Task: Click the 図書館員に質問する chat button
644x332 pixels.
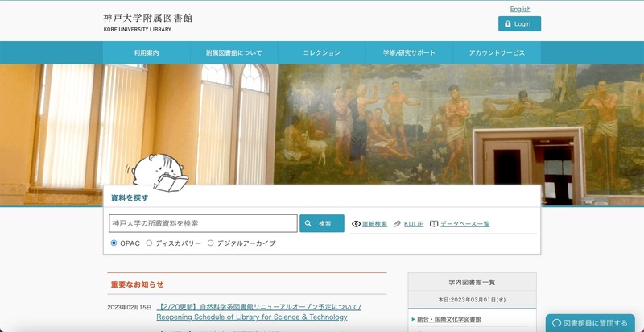Action: tap(590, 323)
